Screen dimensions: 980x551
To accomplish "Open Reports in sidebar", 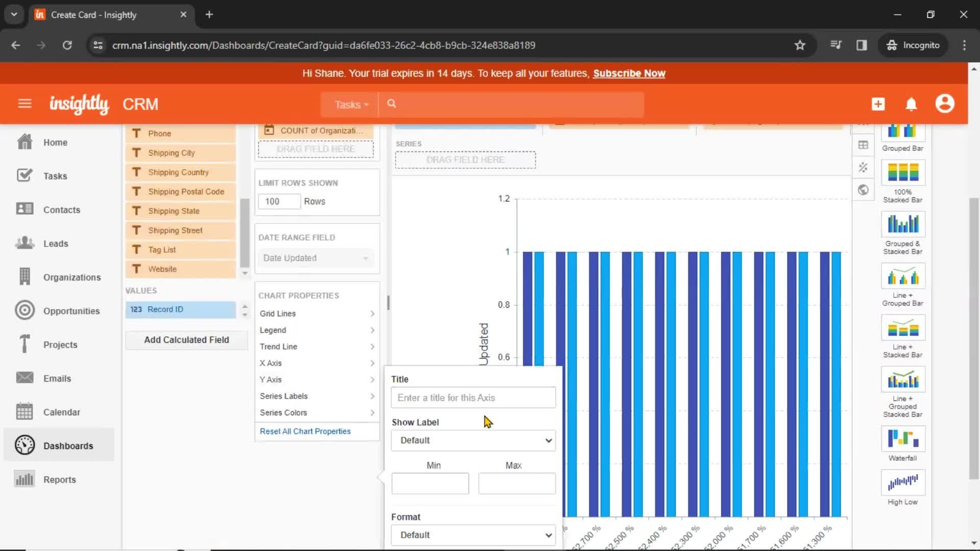I will pos(59,479).
